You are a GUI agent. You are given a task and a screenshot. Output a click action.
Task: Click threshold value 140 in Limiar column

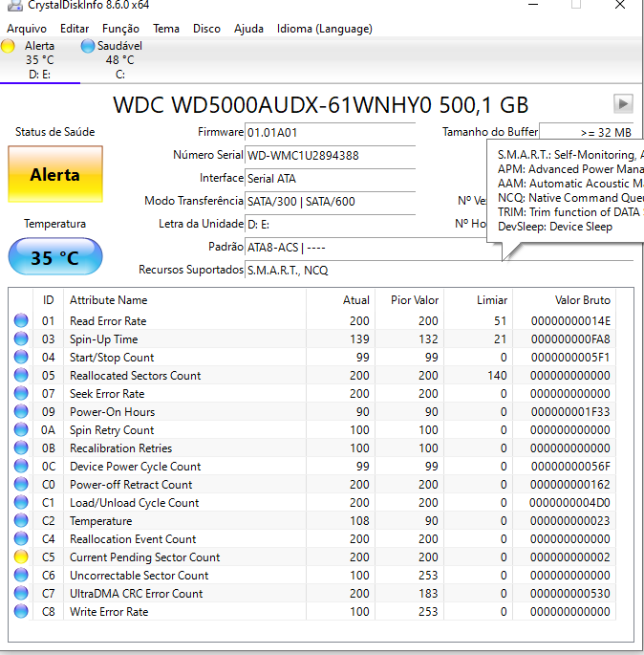point(497,376)
